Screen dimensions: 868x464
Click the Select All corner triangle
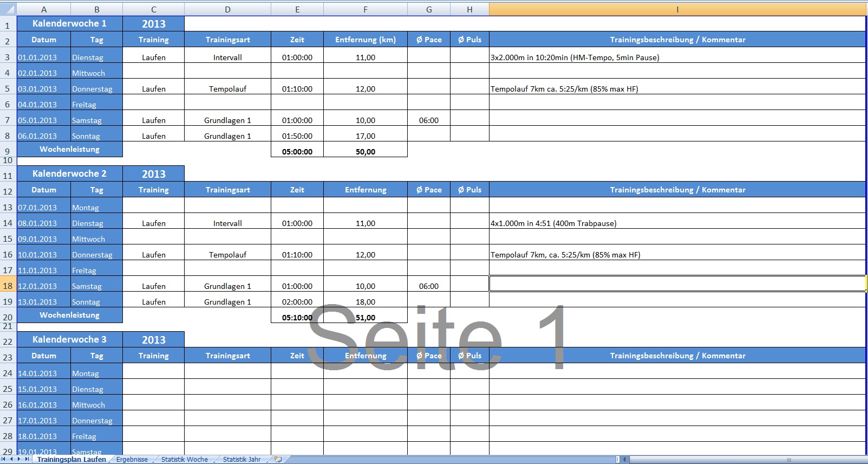point(8,9)
